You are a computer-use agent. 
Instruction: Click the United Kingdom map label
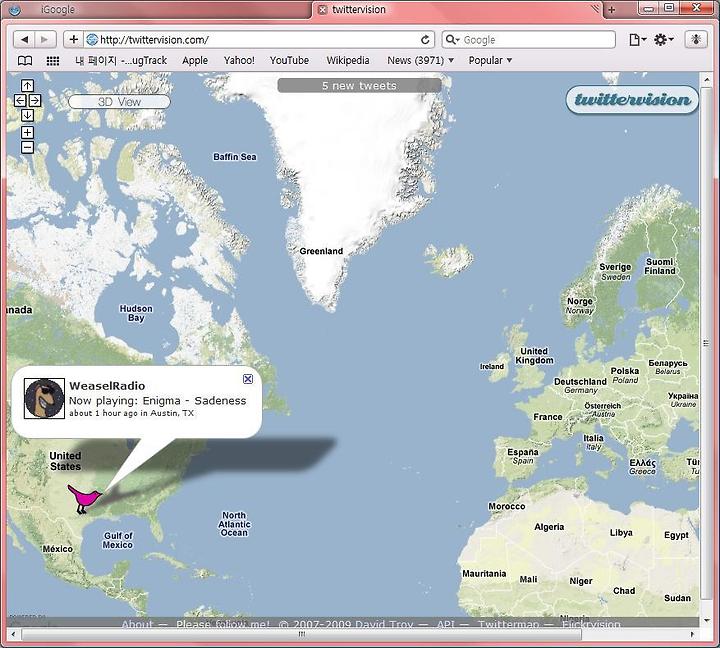tap(534, 356)
